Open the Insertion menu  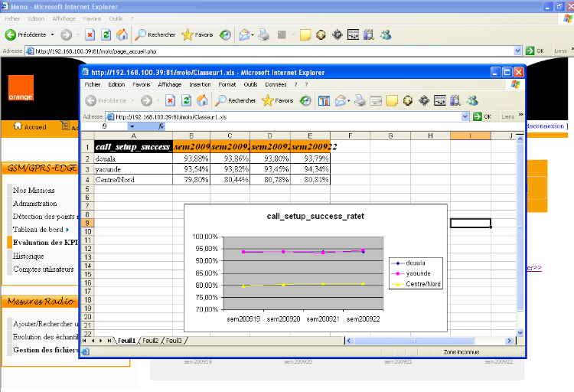200,84
